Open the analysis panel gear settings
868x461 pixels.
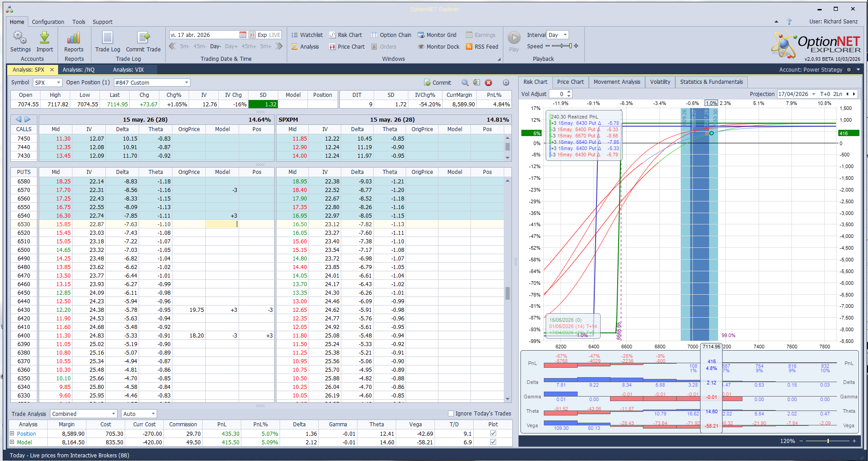coord(506,82)
